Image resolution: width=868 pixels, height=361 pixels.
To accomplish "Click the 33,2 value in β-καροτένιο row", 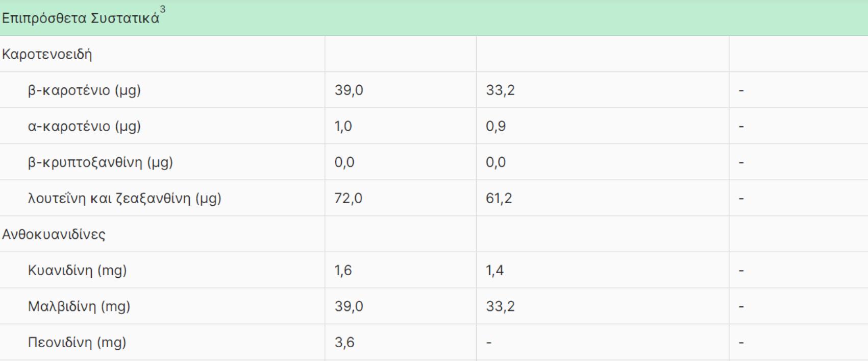I will pos(500,90).
